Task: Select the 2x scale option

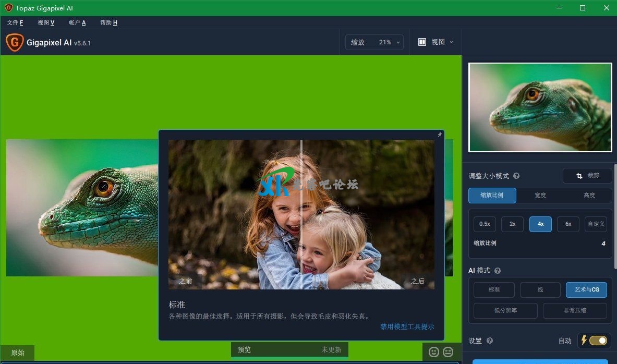Action: tap(512, 224)
